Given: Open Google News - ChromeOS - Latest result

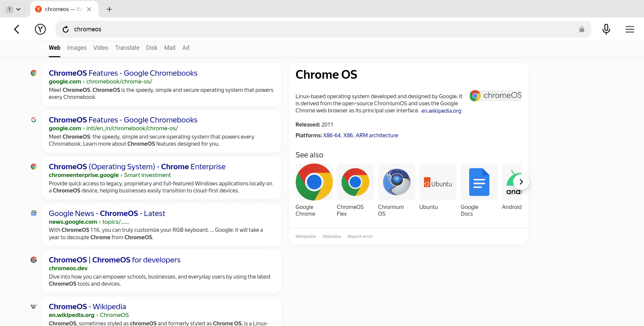Looking at the screenshot, I should [x=107, y=213].
